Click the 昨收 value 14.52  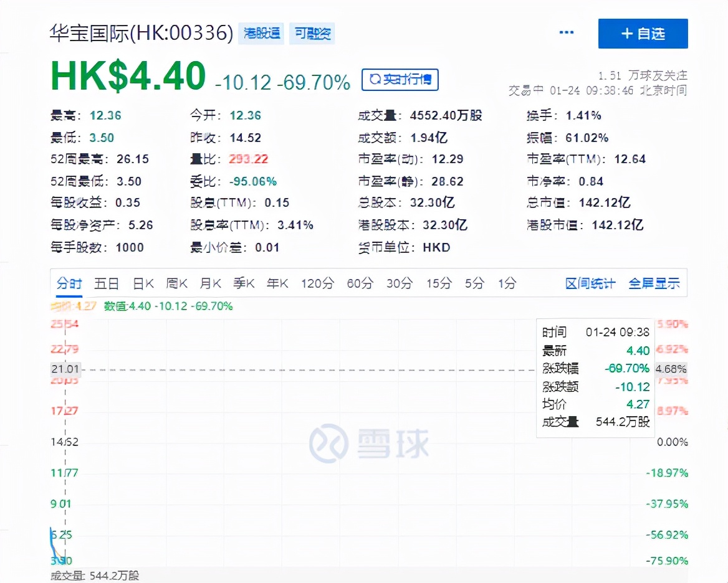[245, 138]
